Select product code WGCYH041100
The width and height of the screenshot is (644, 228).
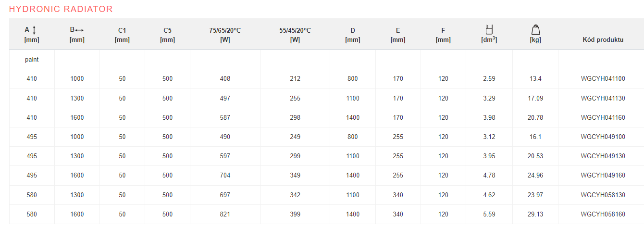pos(603,79)
